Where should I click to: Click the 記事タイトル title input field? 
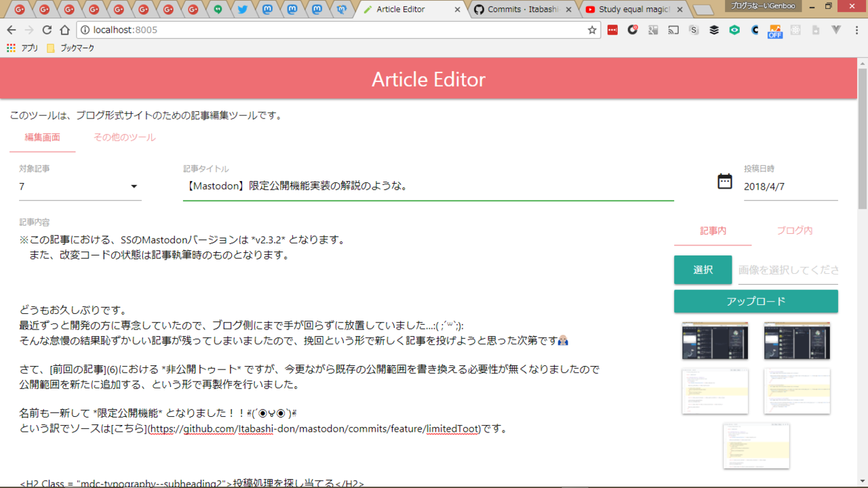(x=427, y=186)
